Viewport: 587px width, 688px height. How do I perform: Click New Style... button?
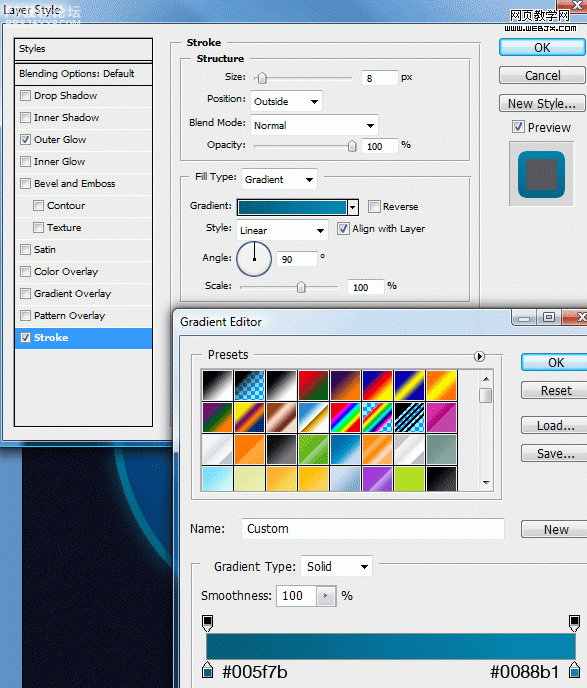point(542,104)
